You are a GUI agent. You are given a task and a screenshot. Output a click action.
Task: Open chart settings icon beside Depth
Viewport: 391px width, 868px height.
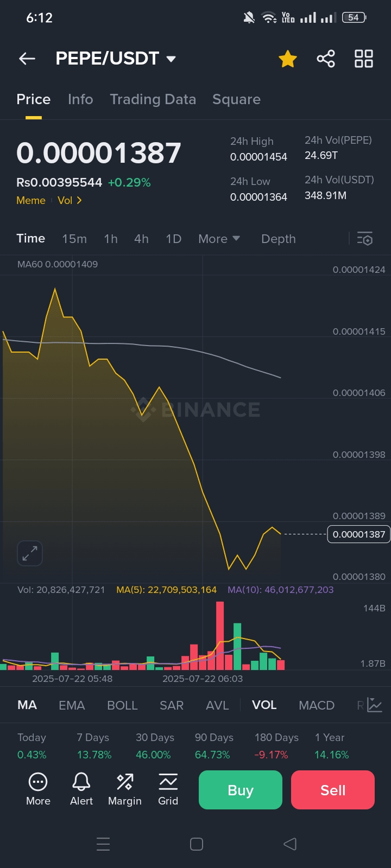pos(364,239)
